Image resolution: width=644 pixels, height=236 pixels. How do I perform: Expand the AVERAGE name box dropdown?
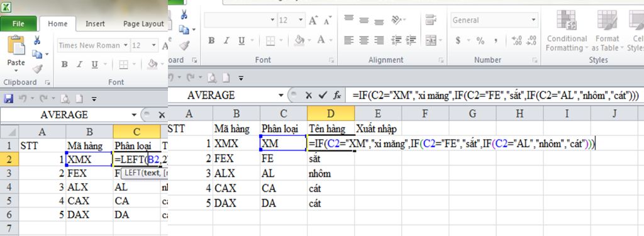click(280, 96)
